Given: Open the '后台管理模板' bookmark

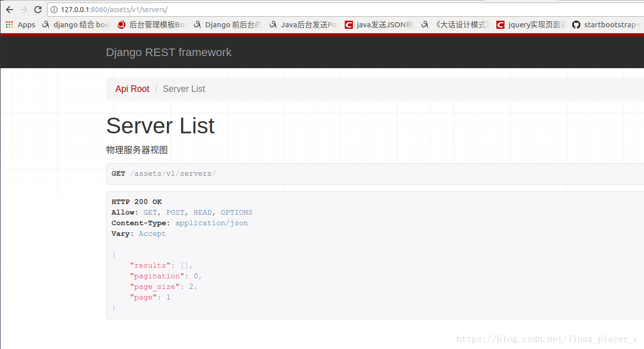Looking at the screenshot, I should (152, 24).
